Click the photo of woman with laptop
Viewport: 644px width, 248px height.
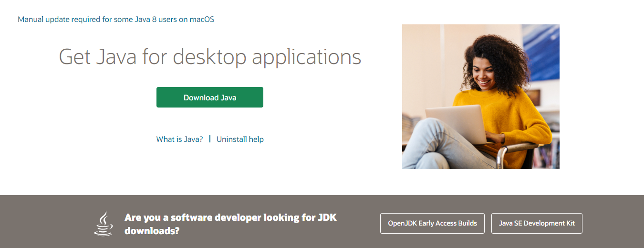tap(480, 97)
